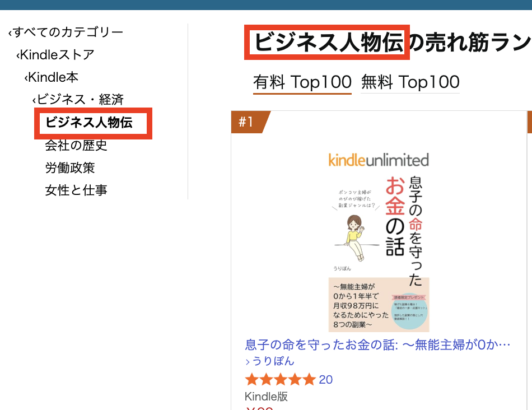Open book title 息子の命を守ったお金の話 link
The height and width of the screenshot is (410, 532).
[x=377, y=344]
